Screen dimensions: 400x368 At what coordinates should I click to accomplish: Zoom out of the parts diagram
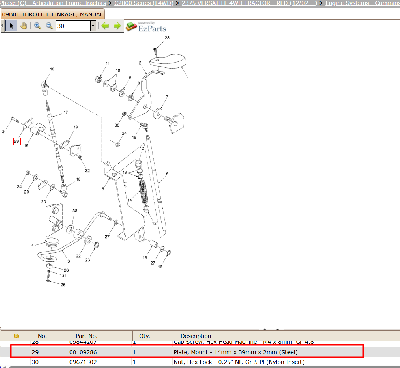(49, 26)
